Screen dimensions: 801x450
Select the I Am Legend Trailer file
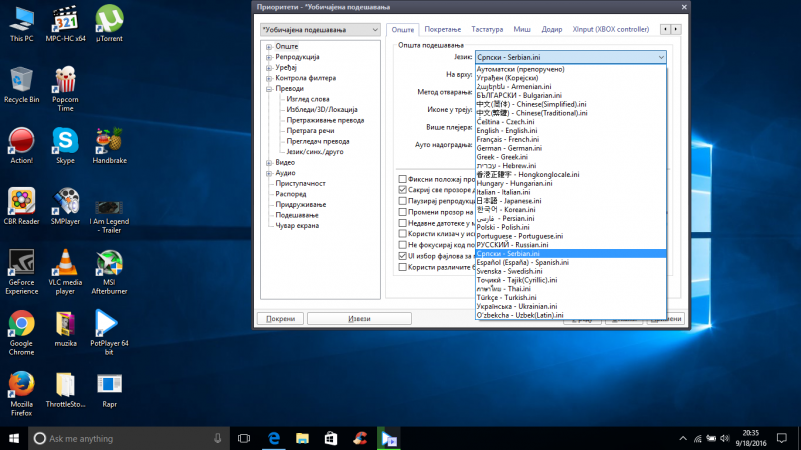(x=109, y=216)
